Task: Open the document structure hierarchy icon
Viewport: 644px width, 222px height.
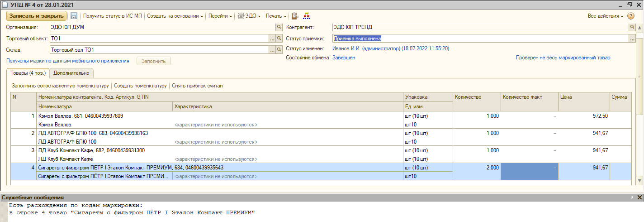Action: (x=307, y=16)
